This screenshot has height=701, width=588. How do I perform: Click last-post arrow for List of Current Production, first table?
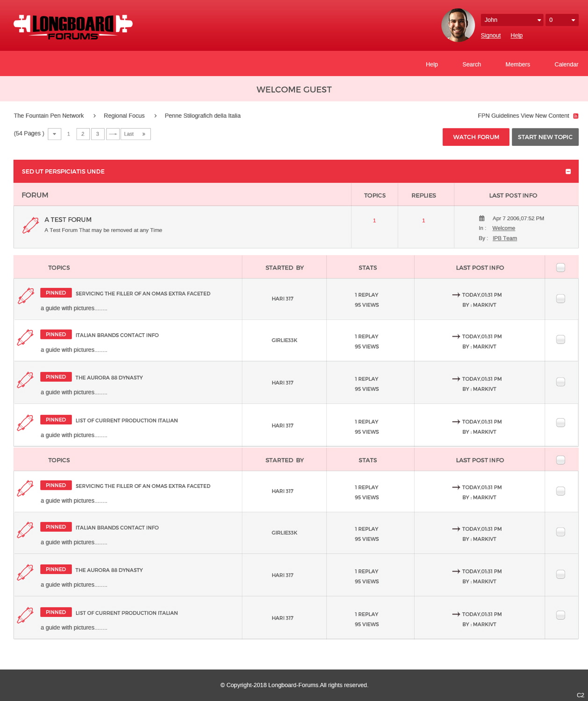456,422
